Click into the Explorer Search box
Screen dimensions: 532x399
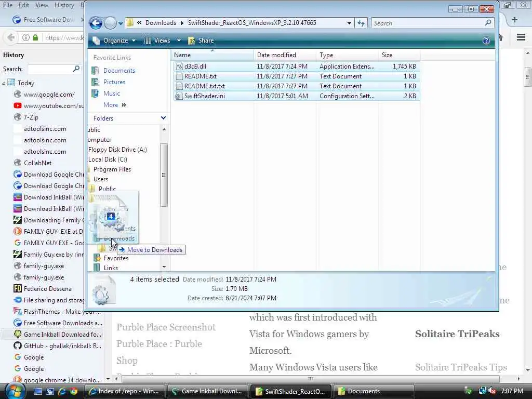428,23
